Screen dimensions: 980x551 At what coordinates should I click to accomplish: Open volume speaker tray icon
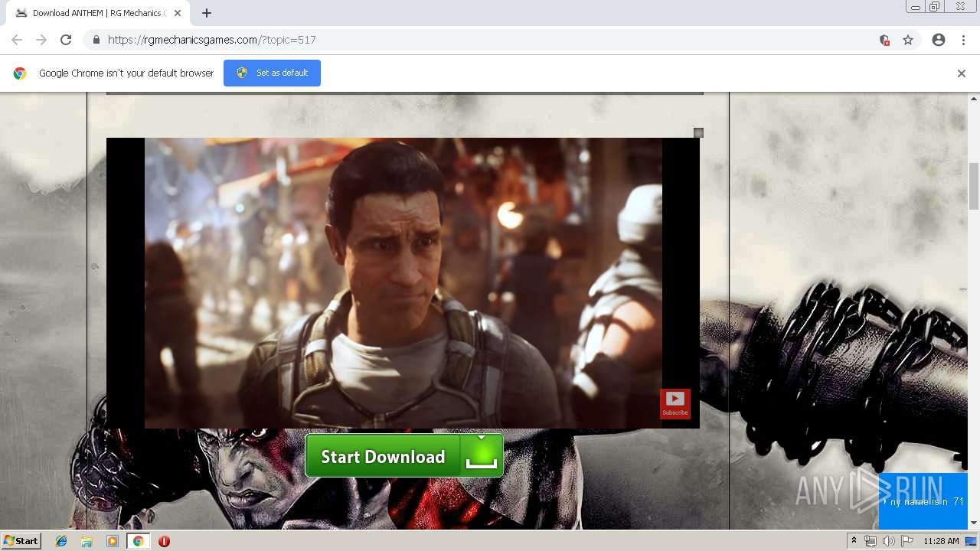[x=888, y=541]
